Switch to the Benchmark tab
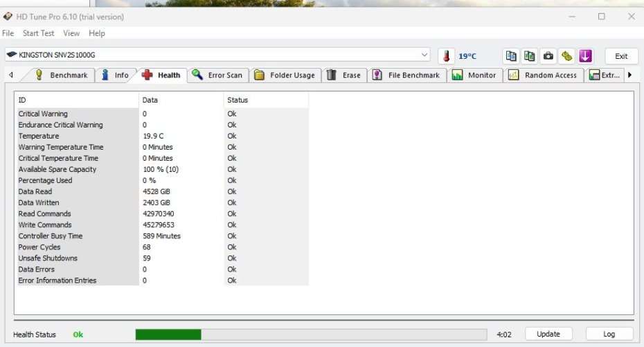 coord(62,75)
